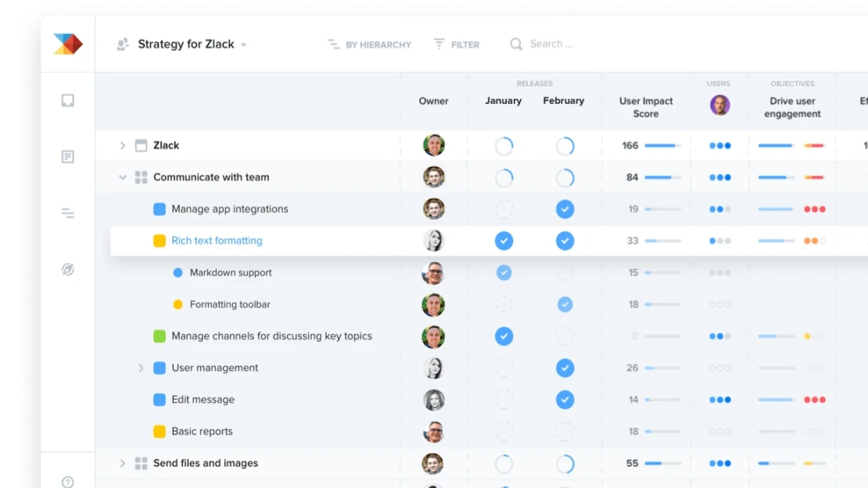Click the owner avatar for Markdown support
Viewport: 868px width, 488px height.
coord(433,273)
